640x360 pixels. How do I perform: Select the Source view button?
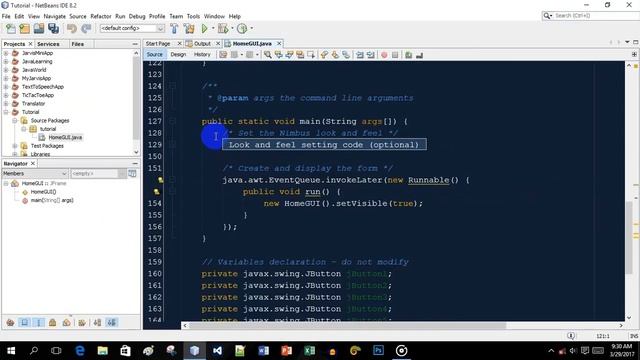pos(155,55)
